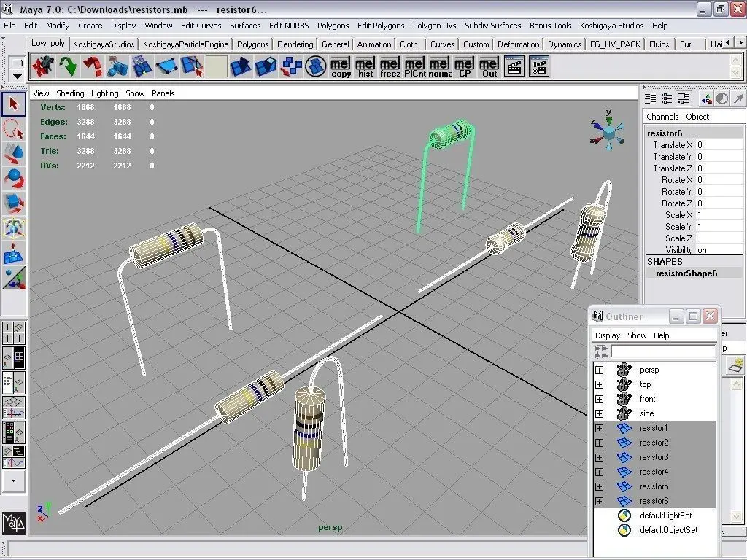This screenshot has width=747, height=560.
Task: Click the Outliner Show menu
Action: click(636, 335)
